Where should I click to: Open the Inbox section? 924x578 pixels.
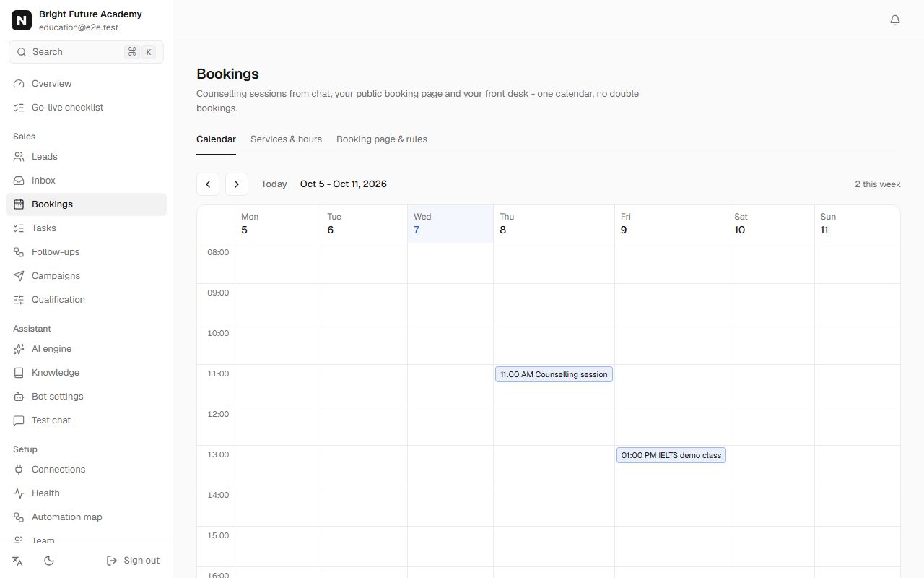(86, 181)
